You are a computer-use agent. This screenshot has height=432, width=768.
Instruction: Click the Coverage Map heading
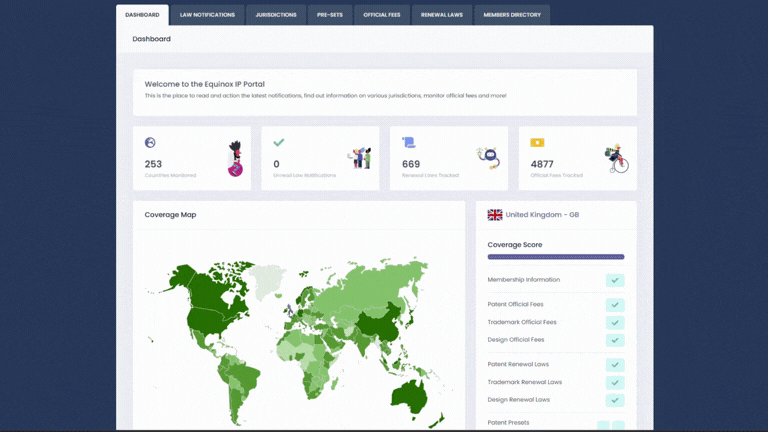click(170, 215)
